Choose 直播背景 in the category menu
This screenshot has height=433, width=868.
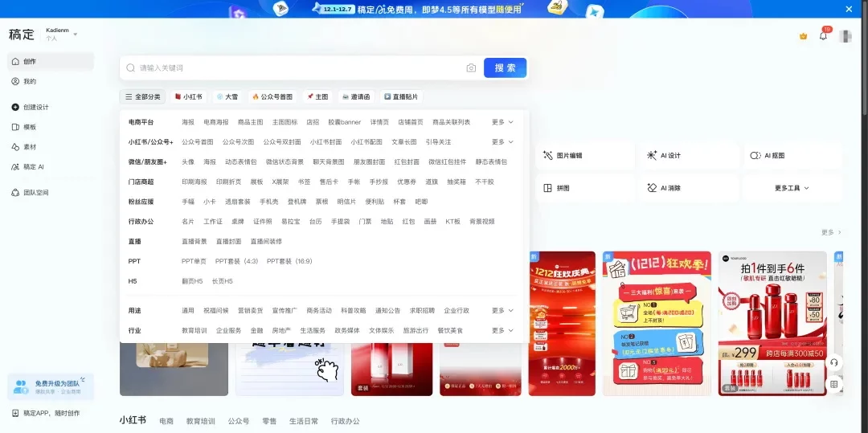click(x=194, y=241)
